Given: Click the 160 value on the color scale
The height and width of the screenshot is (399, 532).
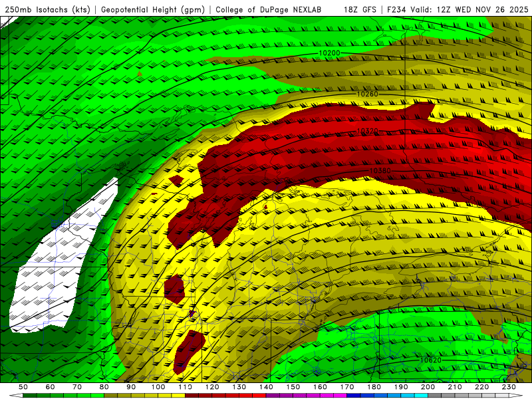Looking at the screenshot, I should (320, 387).
